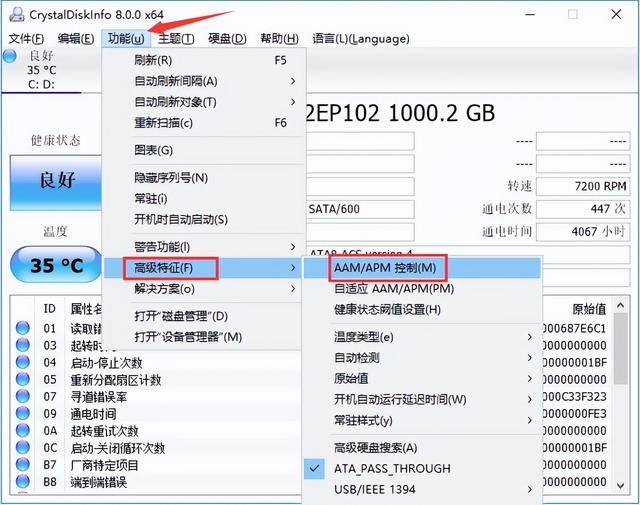Screen dimensions: 640x505
Task: Choose 刷新(R) from the menu
Action: 203,60
